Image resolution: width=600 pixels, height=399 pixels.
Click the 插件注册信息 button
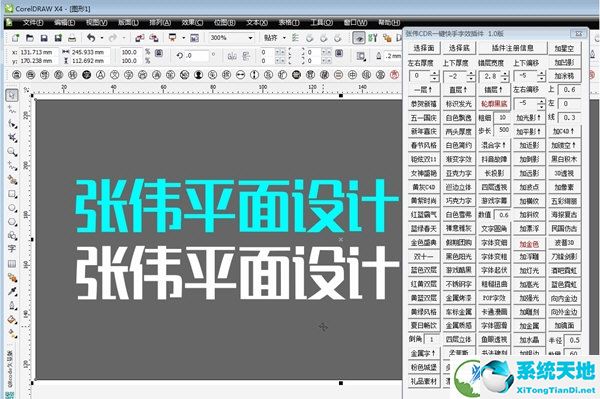click(513, 48)
